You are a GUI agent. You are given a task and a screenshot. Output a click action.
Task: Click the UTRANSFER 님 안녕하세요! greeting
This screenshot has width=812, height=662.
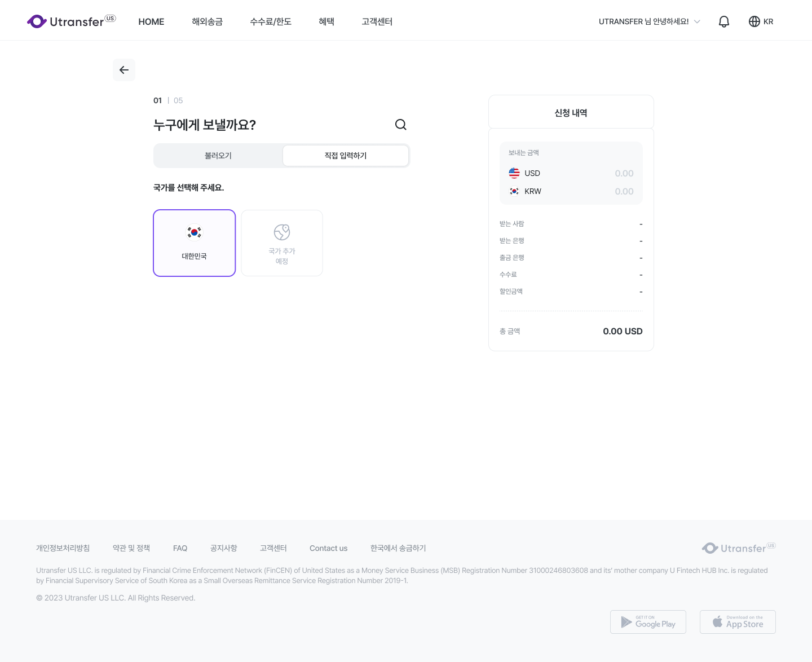[x=644, y=21]
